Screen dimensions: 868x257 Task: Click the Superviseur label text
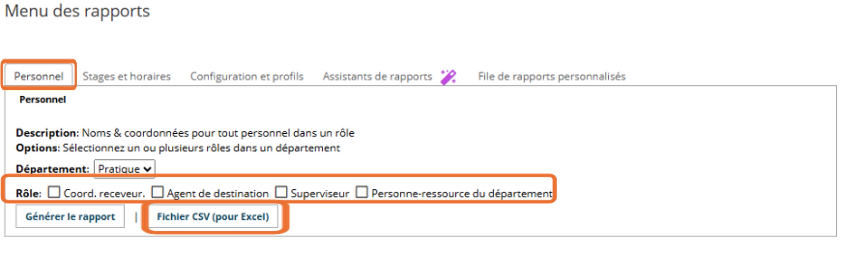click(x=320, y=194)
